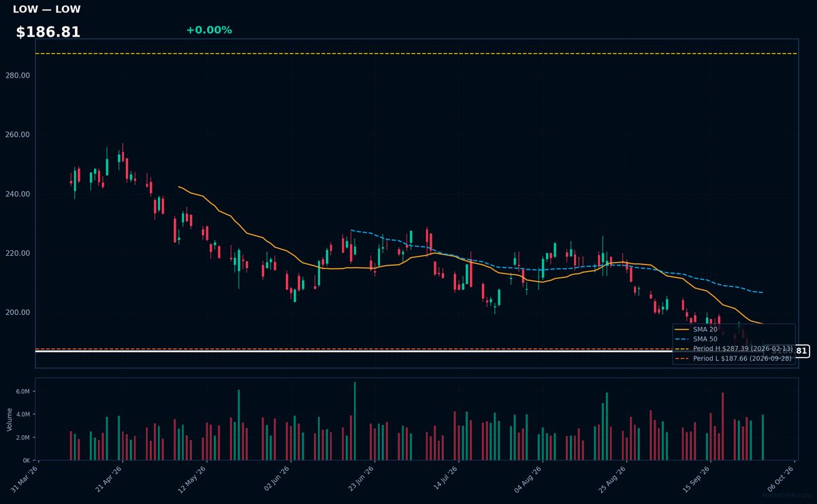Screen dimensions: 817x504
Task: Click the 4.0M volume axis label
Action: coord(22,415)
